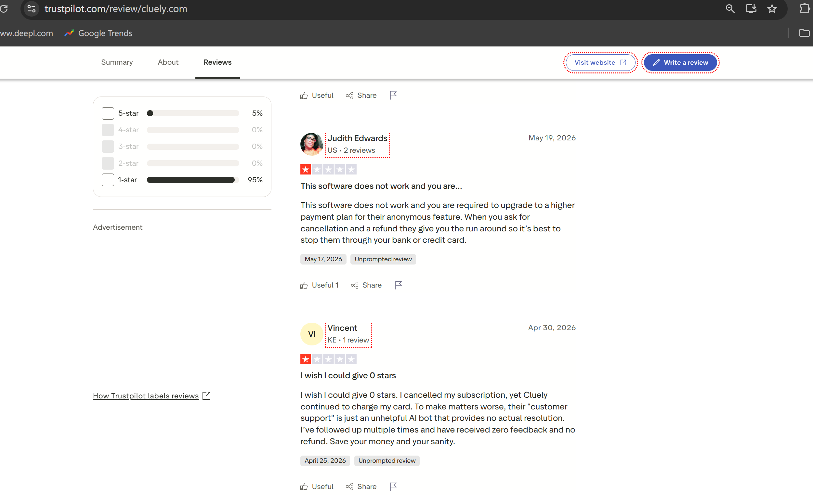This screenshot has height=504, width=813.
Task: Click Vincent's VI avatar circle
Action: [312, 334]
